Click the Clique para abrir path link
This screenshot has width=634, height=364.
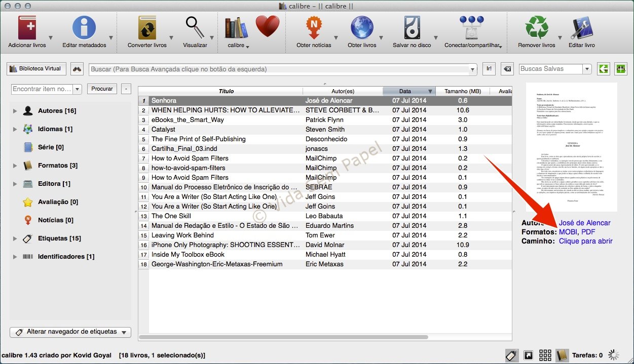[x=586, y=241]
